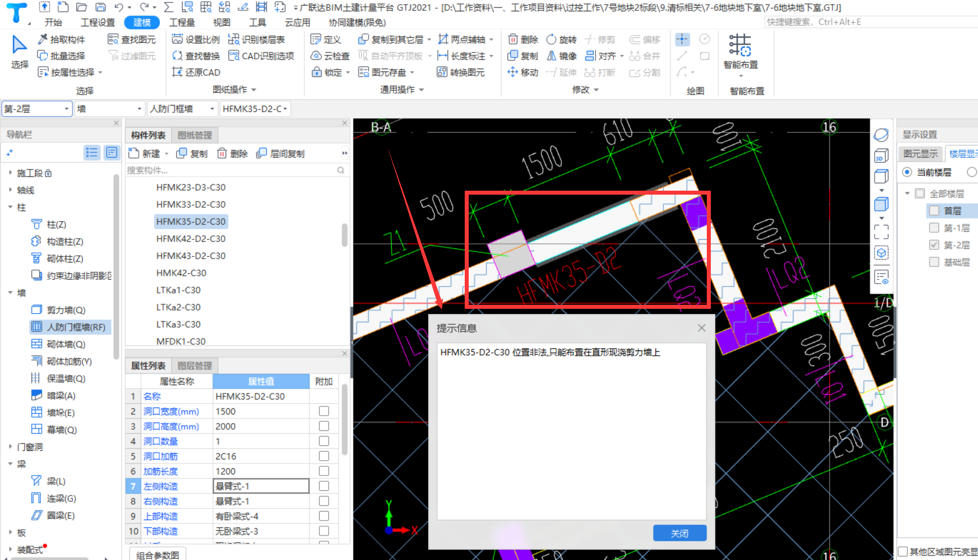This screenshot has height=560, width=978.
Task: Click the property table vertical scrollbar
Action: (x=344, y=420)
